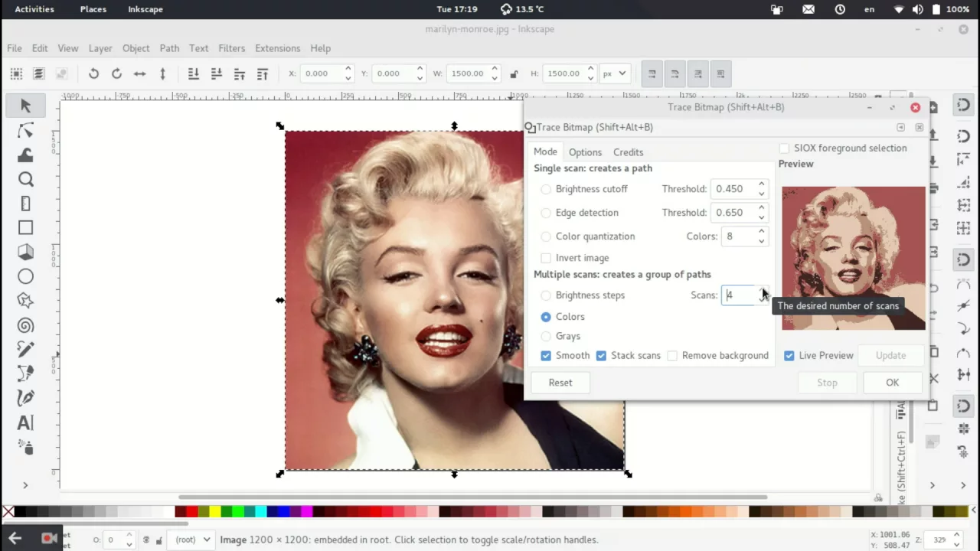Select the Spiral tool
This screenshot has height=551, width=980.
click(25, 325)
